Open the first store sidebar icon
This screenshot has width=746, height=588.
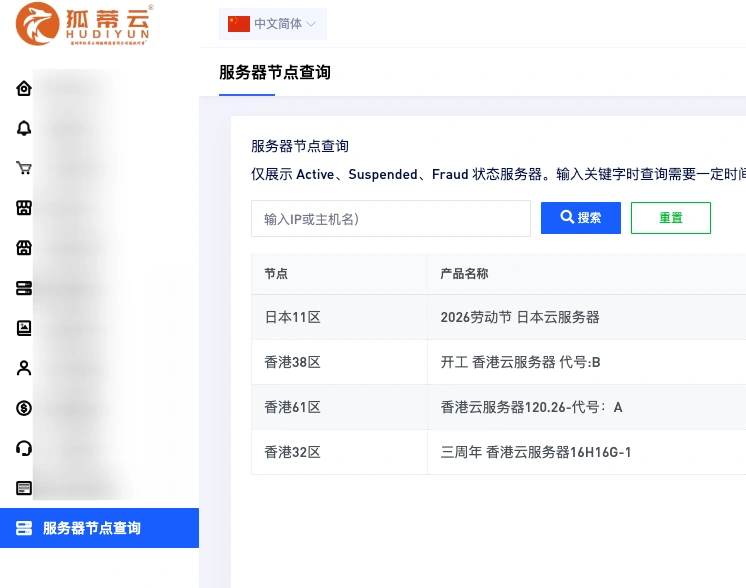click(x=24, y=208)
